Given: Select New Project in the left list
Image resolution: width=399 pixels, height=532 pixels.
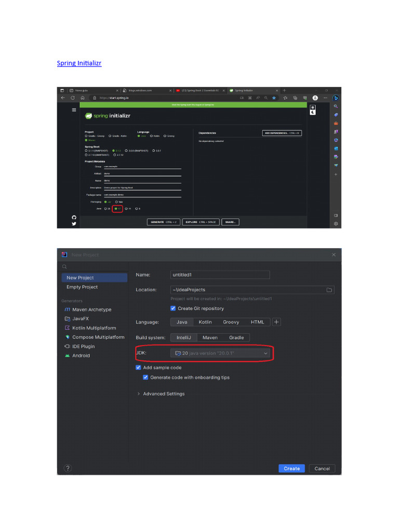Looking at the screenshot, I should pyautogui.click(x=95, y=277).
